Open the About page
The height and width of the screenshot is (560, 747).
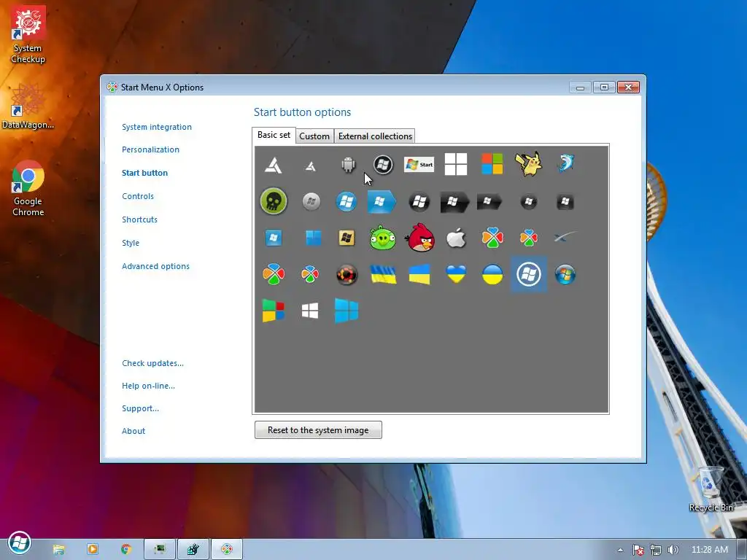[133, 431]
